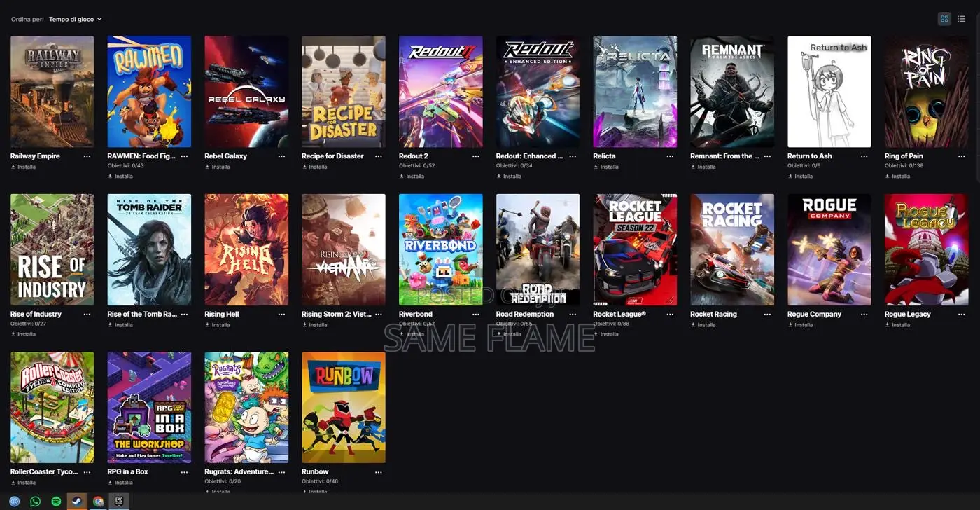Open three-dot menu for Redout: Enhanced Edition
This screenshot has height=510, width=980.
(573, 156)
